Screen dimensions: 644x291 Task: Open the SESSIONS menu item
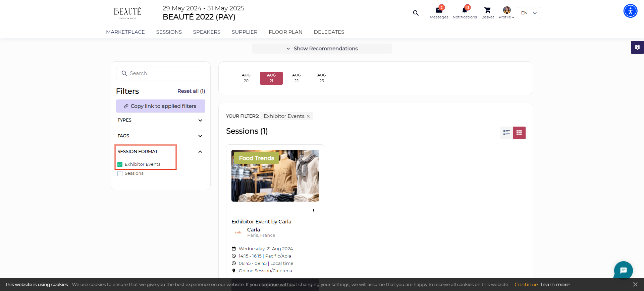(x=169, y=32)
